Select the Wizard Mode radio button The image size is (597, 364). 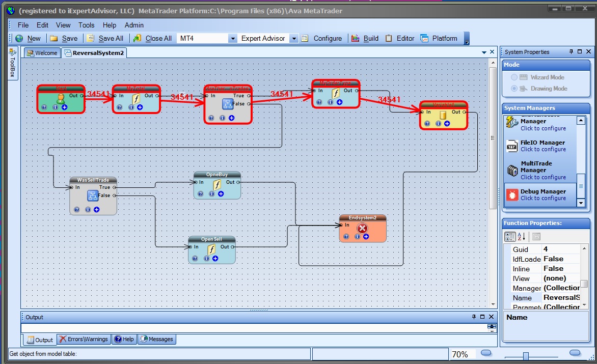click(x=514, y=77)
